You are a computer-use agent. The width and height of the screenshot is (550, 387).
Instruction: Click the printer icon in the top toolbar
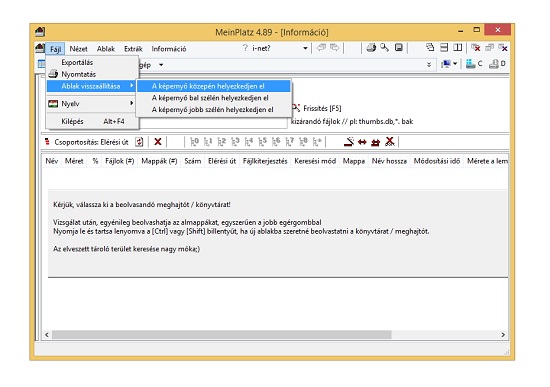pos(371,48)
